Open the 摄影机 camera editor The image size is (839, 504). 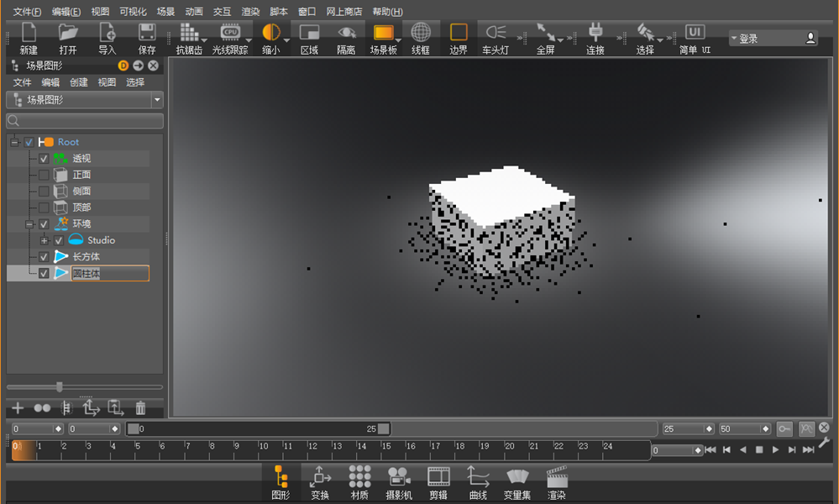(399, 477)
